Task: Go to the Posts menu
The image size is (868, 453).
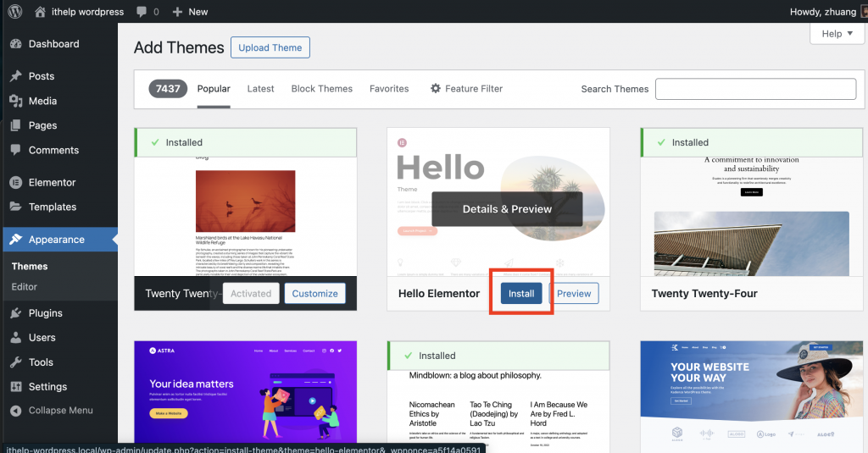Action: (x=58, y=75)
